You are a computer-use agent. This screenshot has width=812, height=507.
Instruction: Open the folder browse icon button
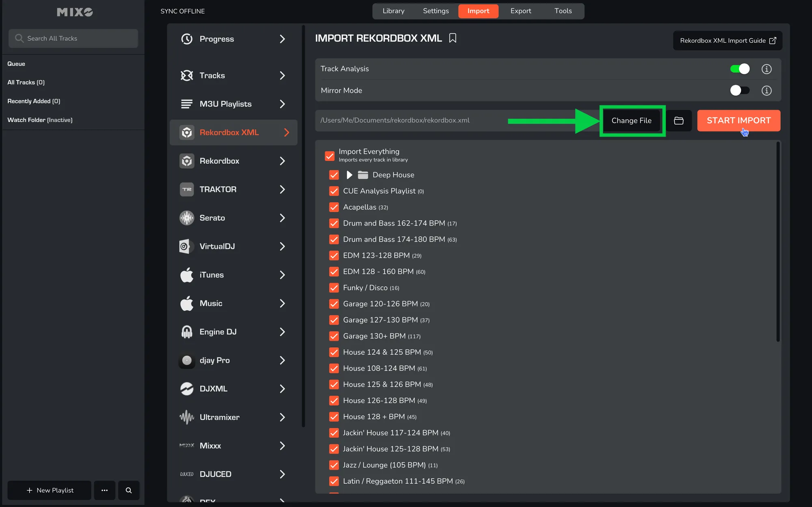[678, 121]
